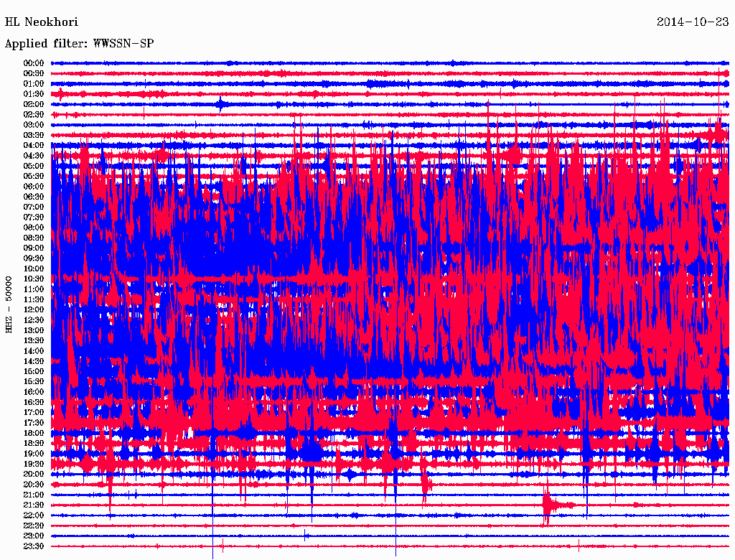Select the 00:30 time label
The height and width of the screenshot is (560, 735).
tap(33, 73)
